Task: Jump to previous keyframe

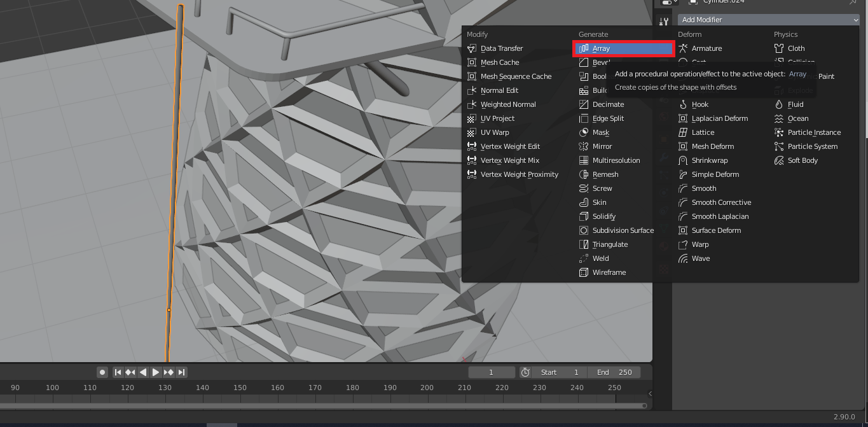Action: tap(130, 372)
